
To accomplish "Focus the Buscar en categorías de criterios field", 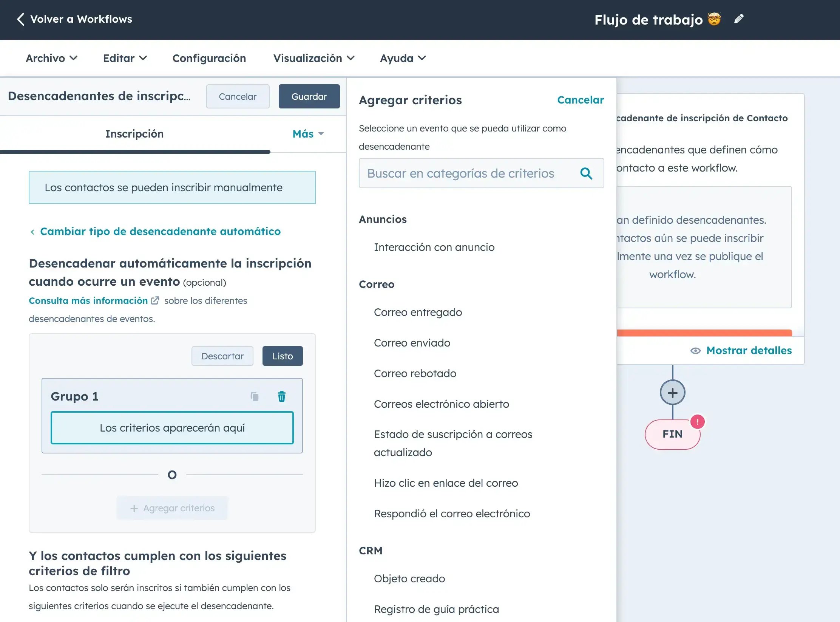I will [481, 173].
